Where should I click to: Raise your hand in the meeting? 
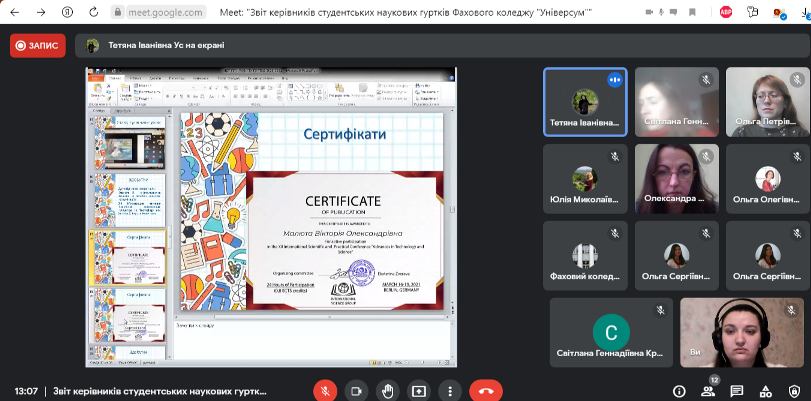click(388, 391)
